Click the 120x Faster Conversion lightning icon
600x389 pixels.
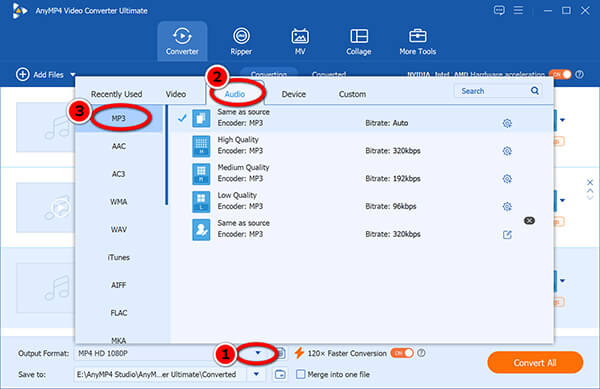(x=299, y=353)
